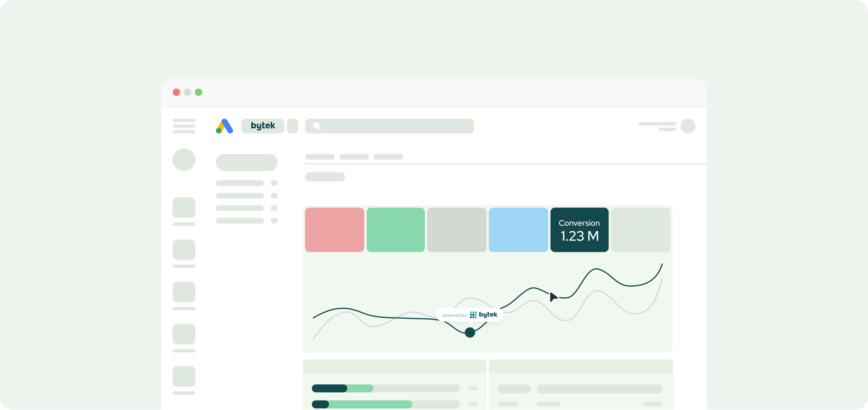Viewport: 868px width, 410px height.
Task: Select the red metric card
Action: pyautogui.click(x=334, y=230)
